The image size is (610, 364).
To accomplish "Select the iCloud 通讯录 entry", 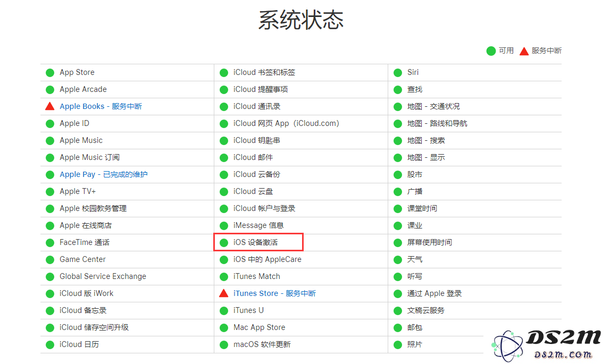I will [257, 106].
